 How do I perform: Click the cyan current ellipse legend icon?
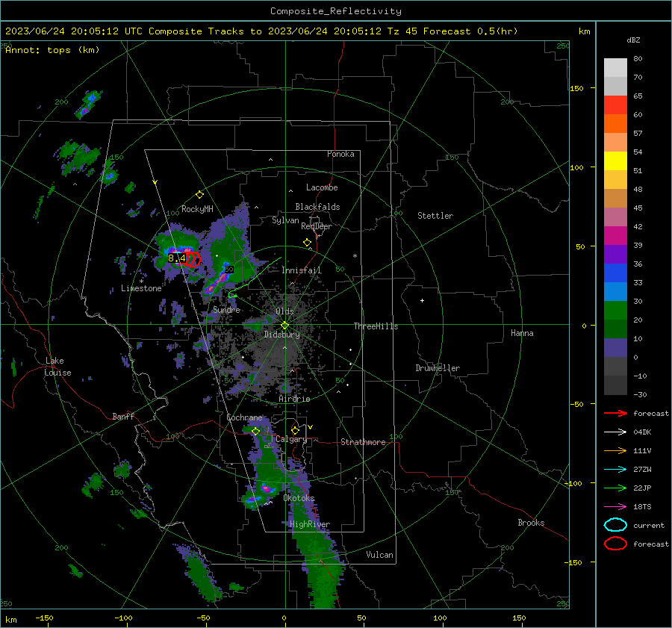click(x=615, y=525)
